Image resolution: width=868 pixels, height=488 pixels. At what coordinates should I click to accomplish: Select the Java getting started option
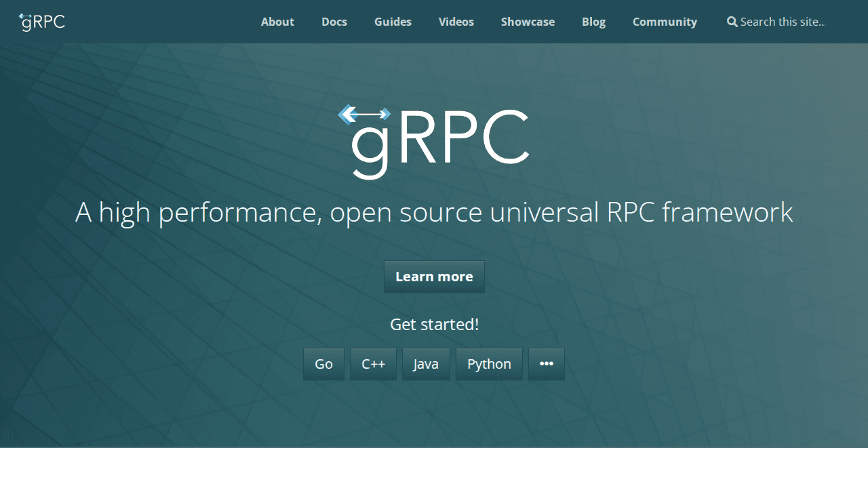[x=426, y=364]
